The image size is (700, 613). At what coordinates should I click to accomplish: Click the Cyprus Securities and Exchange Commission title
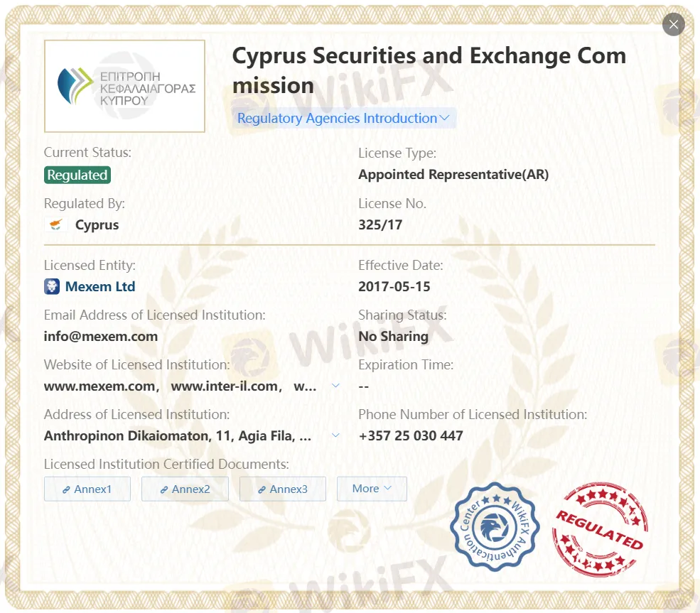pyautogui.click(x=429, y=70)
